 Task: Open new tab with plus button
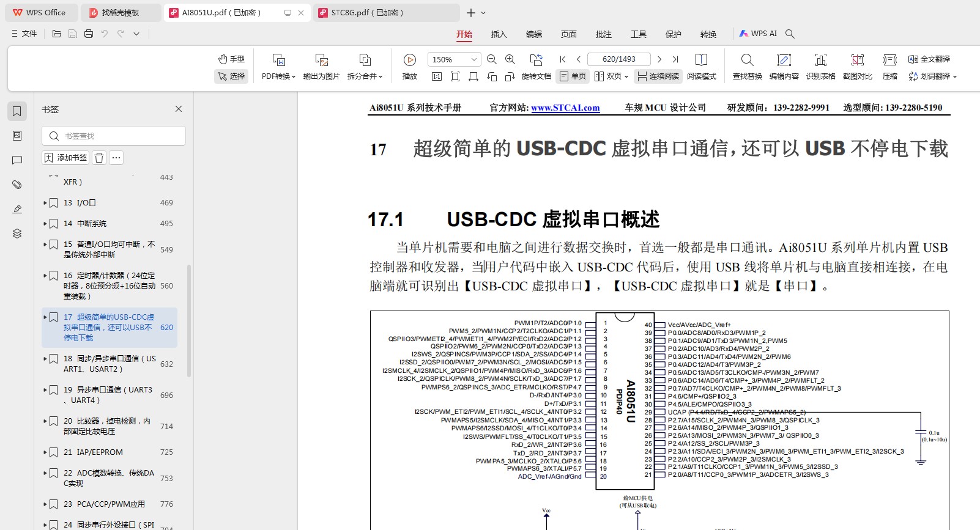470,12
